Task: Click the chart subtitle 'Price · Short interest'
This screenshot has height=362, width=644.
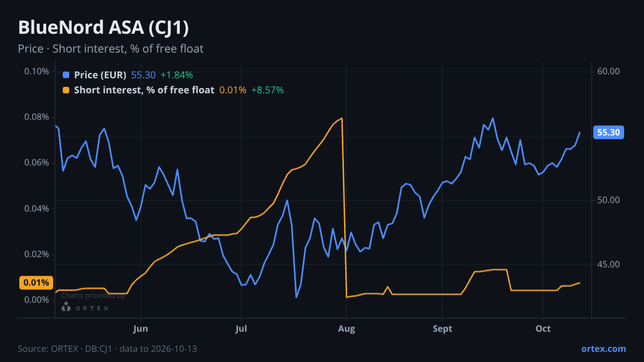Action: click(x=111, y=49)
